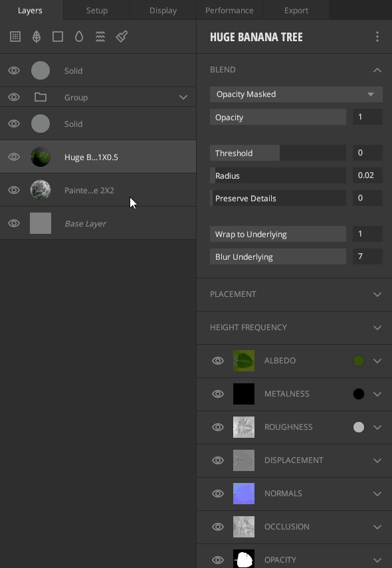Screen dimensions: 392x568
Task: Add a liquid layer with the droplet icon
Action: click(x=79, y=37)
